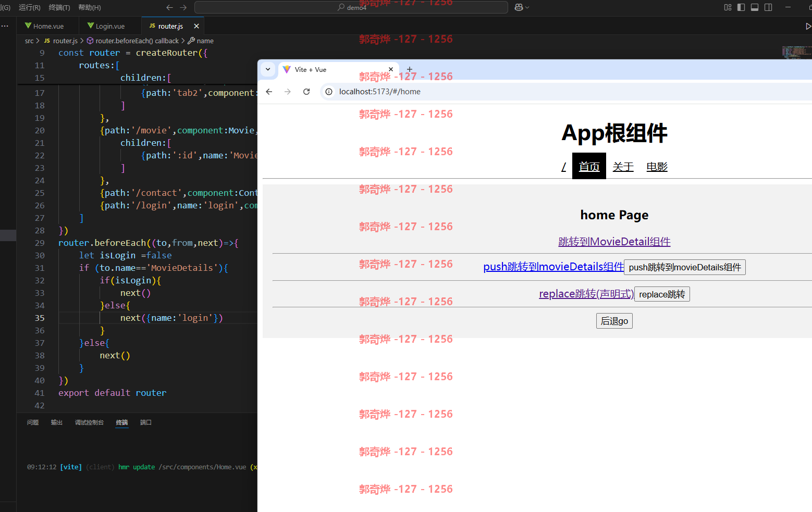Image resolution: width=812 pixels, height=512 pixels.
Task: Click the Customize Layout icon
Action: click(728, 7)
